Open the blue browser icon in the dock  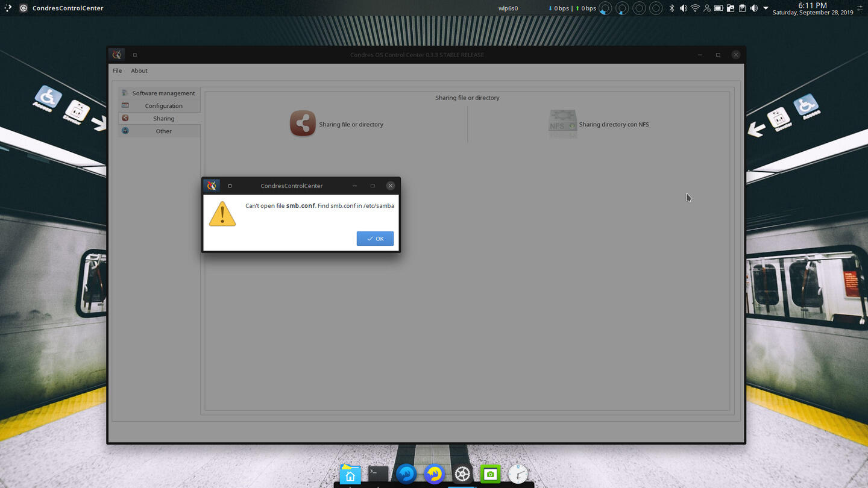(x=406, y=474)
